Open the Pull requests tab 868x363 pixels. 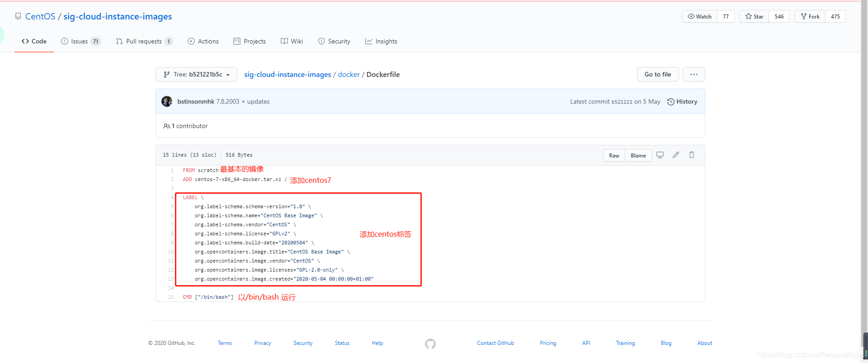[x=144, y=41]
